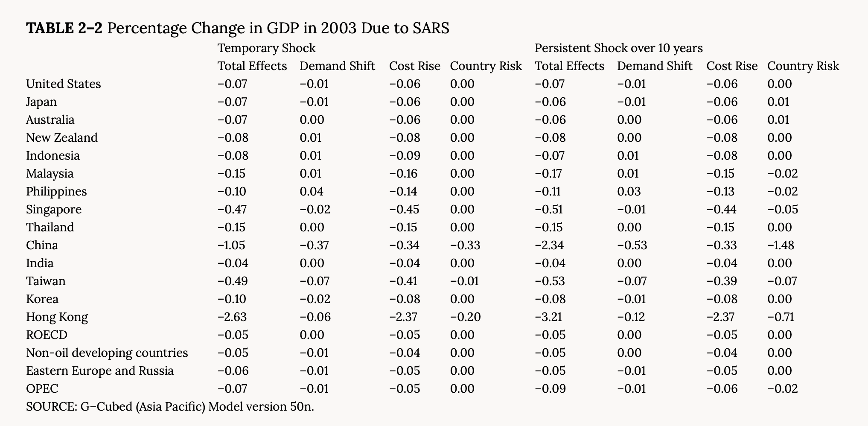This screenshot has height=426, width=868.
Task: Click the United States row label
Action: [x=64, y=84]
